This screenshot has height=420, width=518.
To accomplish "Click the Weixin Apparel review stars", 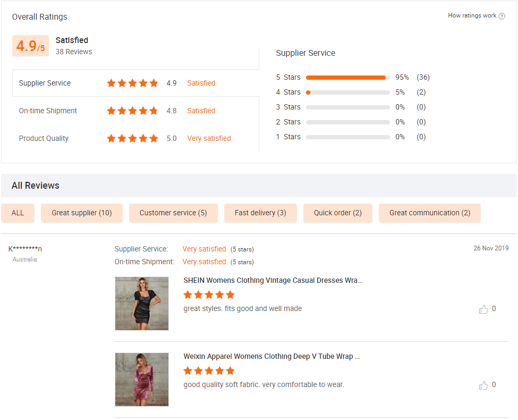I will point(209,371).
